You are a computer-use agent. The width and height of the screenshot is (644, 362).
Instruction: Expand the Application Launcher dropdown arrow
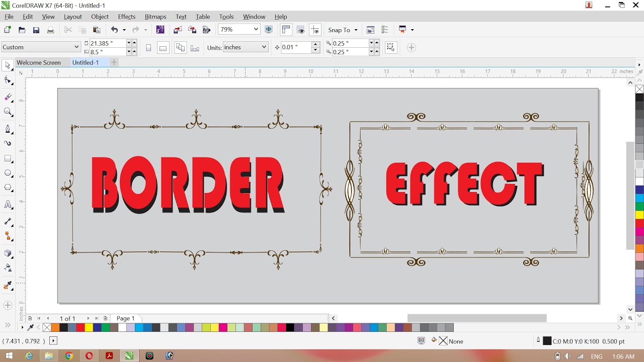tap(412, 30)
